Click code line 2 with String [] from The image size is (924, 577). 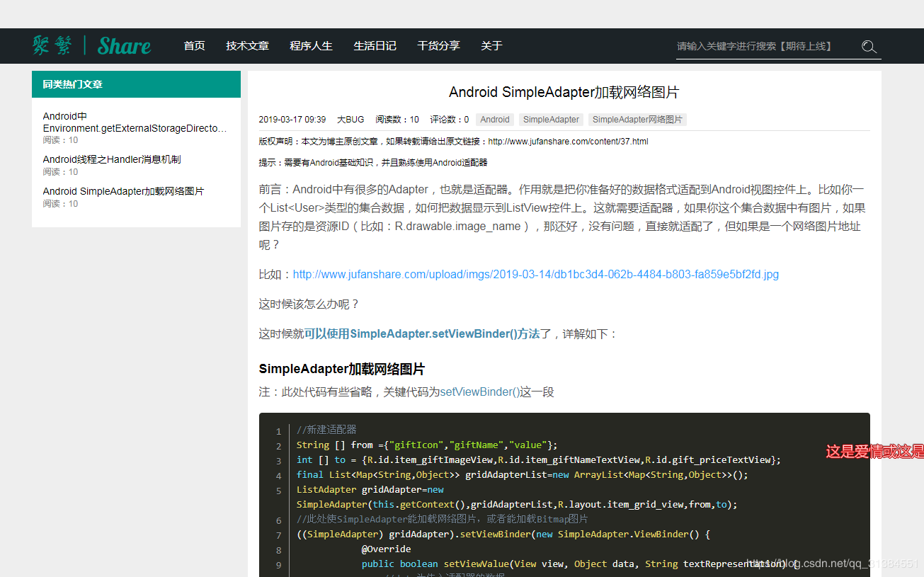click(x=427, y=445)
